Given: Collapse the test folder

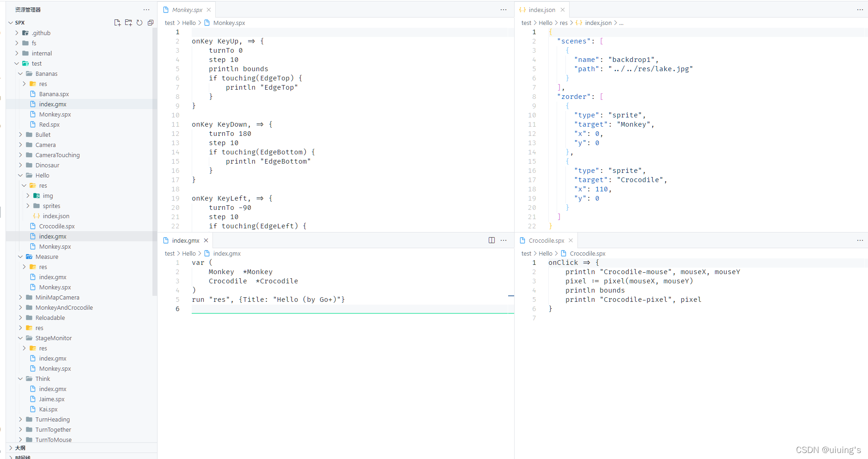Looking at the screenshot, I should click(17, 63).
